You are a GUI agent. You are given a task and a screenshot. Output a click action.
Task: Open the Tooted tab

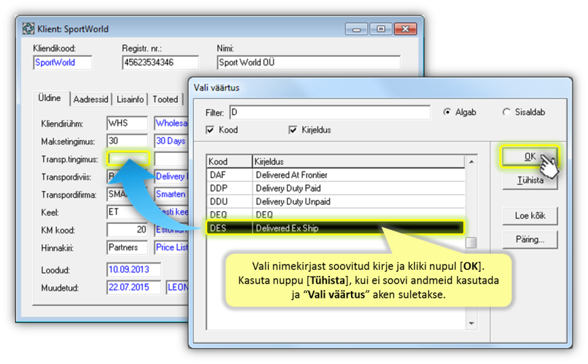point(165,99)
